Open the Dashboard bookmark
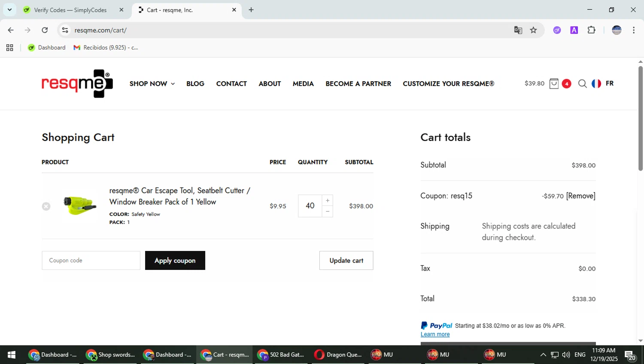Image resolution: width=644 pixels, height=364 pixels. coord(46,48)
